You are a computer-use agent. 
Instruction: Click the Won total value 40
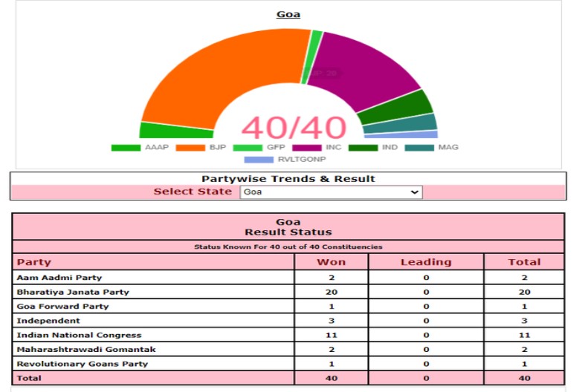coord(332,378)
